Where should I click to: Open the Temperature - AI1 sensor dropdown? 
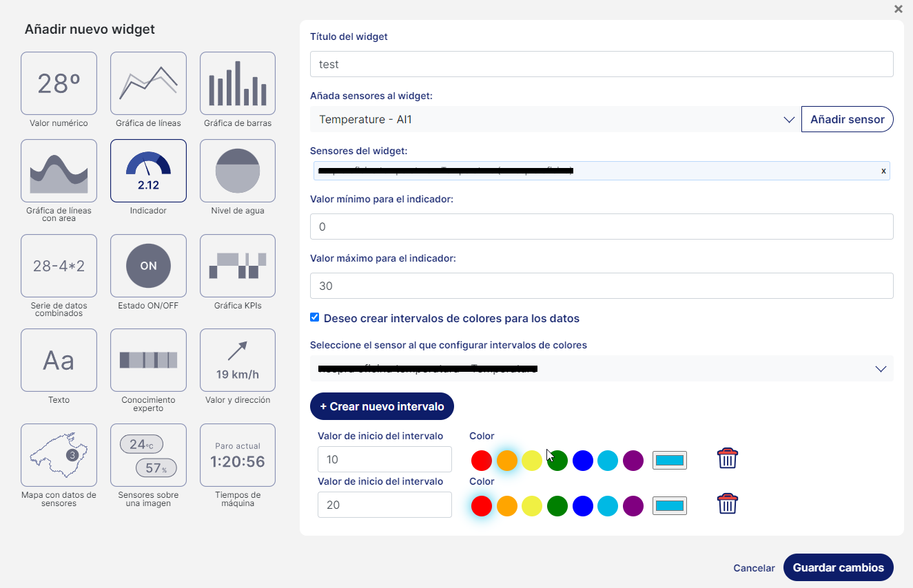555,120
